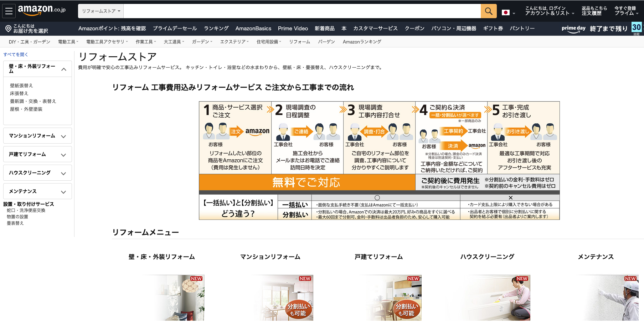Click 畳表替え sidebar link
The height and width of the screenshot is (325, 644).
tap(15, 223)
